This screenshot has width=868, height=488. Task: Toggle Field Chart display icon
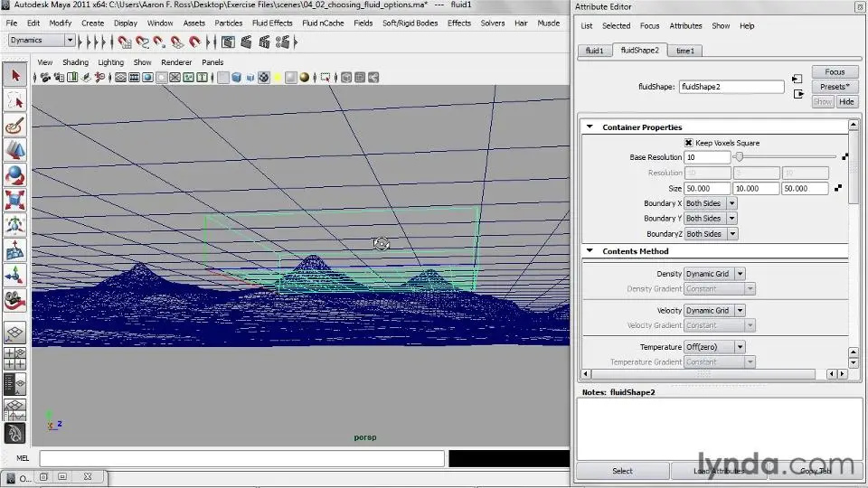pyautogui.click(x=175, y=78)
